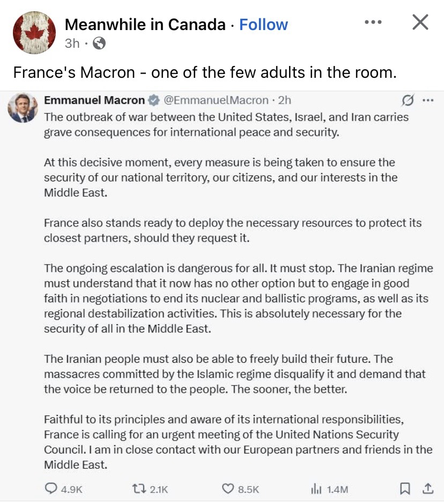Click the public globe audience icon

[x=99, y=43]
